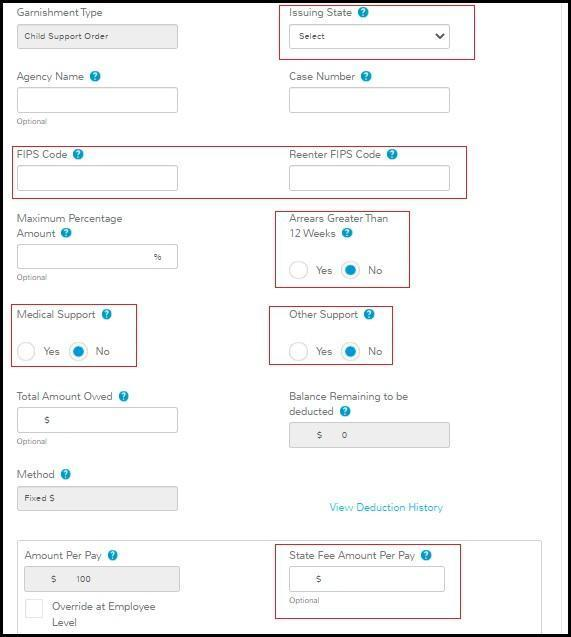Show help for Reenter FIPS Code
571x637 pixels.
[x=392, y=154]
